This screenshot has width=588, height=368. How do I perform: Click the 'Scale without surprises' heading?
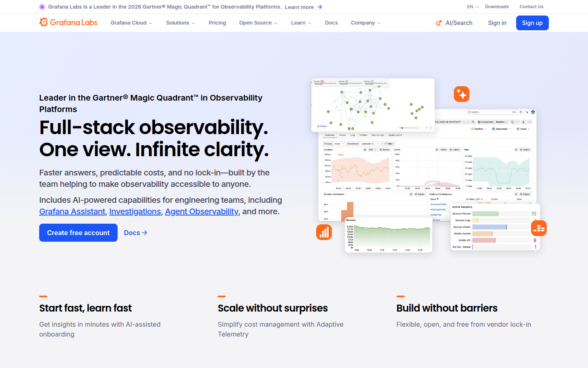pyautogui.click(x=273, y=308)
